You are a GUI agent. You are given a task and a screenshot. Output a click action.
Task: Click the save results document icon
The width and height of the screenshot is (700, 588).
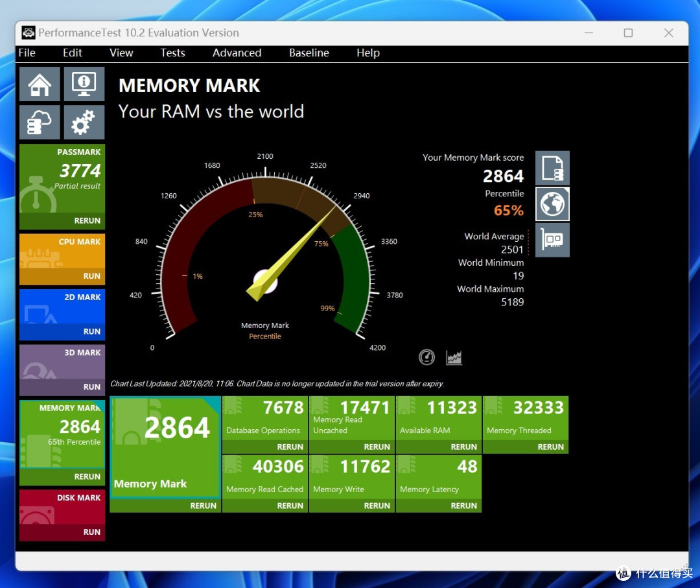[552, 169]
